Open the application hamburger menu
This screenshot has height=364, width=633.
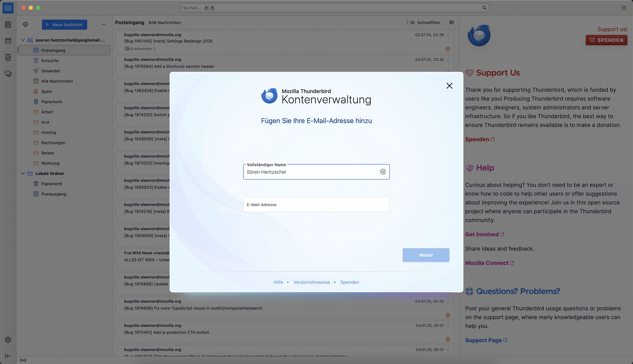(x=624, y=8)
